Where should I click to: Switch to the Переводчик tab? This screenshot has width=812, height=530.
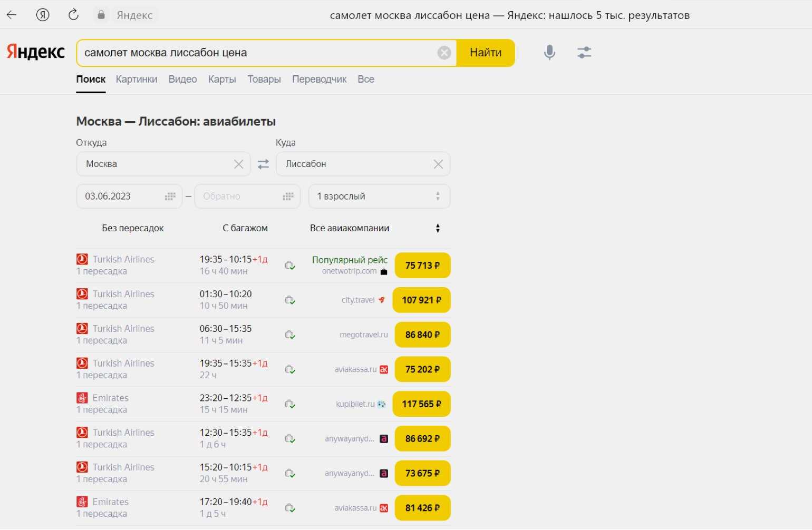[319, 80]
